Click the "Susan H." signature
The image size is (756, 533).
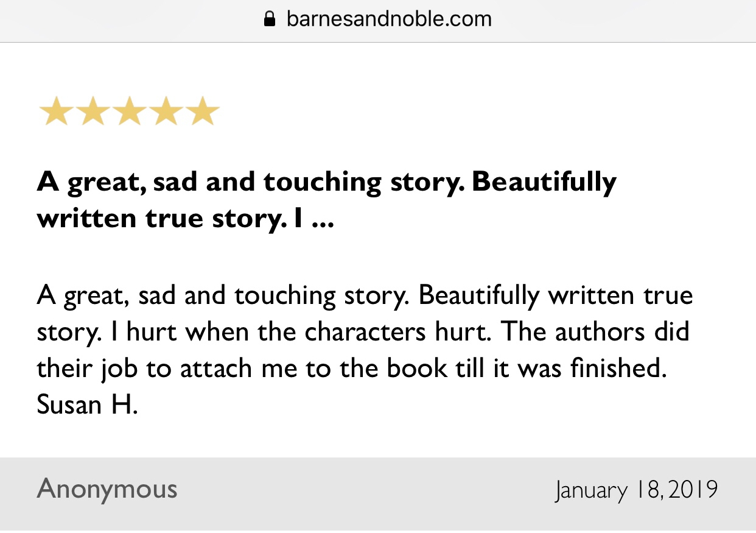point(87,404)
